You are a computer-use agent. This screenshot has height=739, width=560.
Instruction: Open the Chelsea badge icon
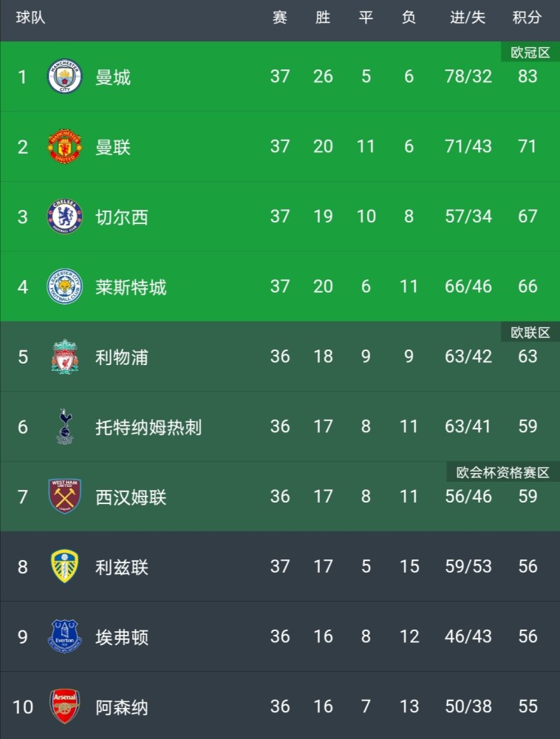tap(64, 217)
